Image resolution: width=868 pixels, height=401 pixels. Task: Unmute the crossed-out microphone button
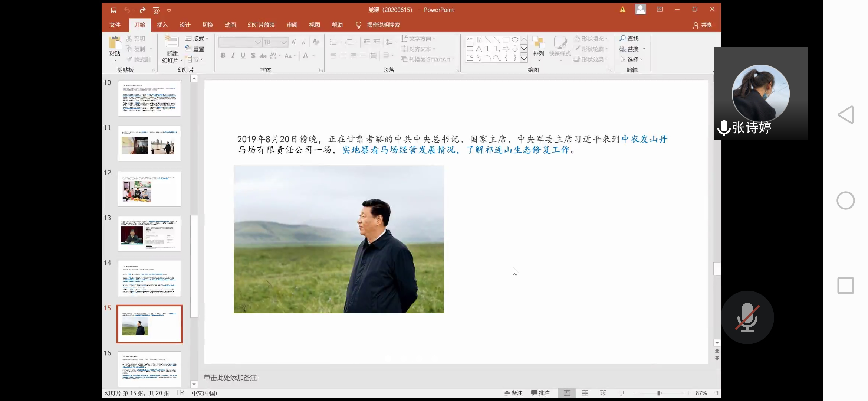pos(747,317)
